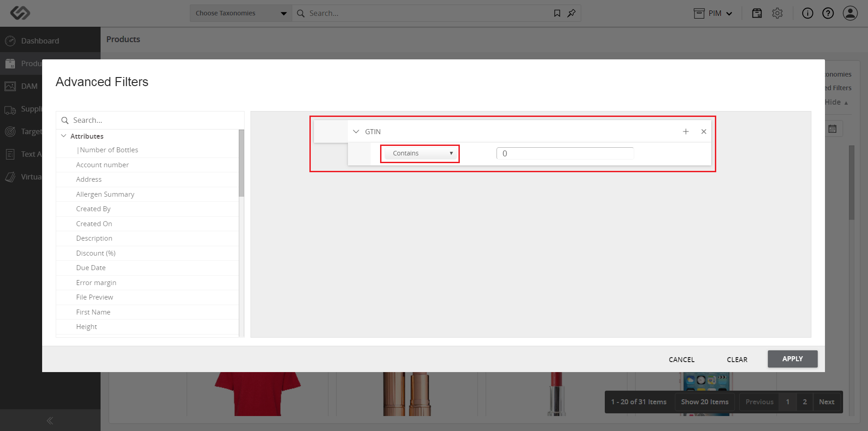This screenshot has width=868, height=431.
Task: Collapse the Attributes tree group
Action: pyautogui.click(x=64, y=136)
